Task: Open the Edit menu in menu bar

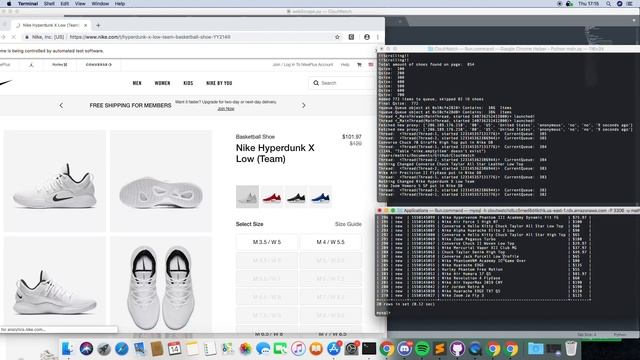Action: pyautogui.click(x=64, y=4)
